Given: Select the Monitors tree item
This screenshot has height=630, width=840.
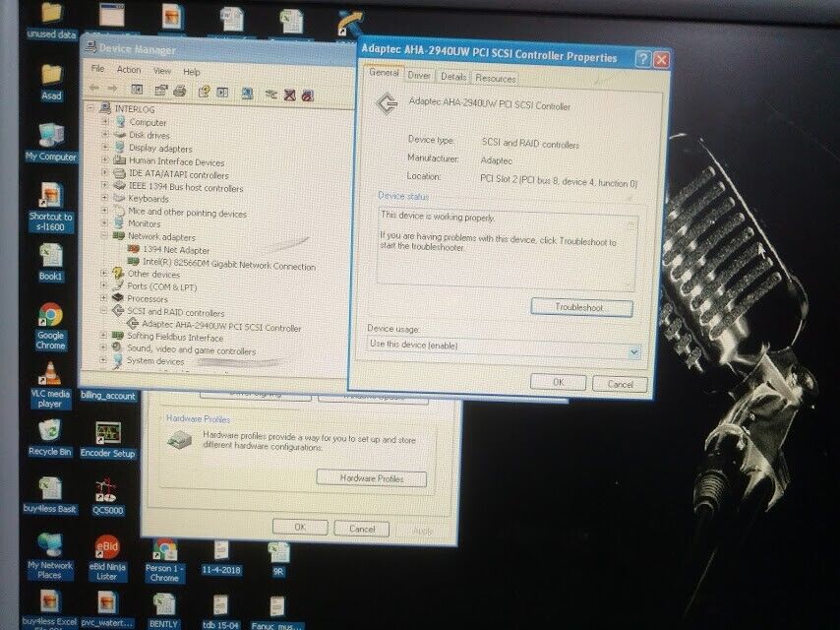Looking at the screenshot, I should [x=144, y=223].
